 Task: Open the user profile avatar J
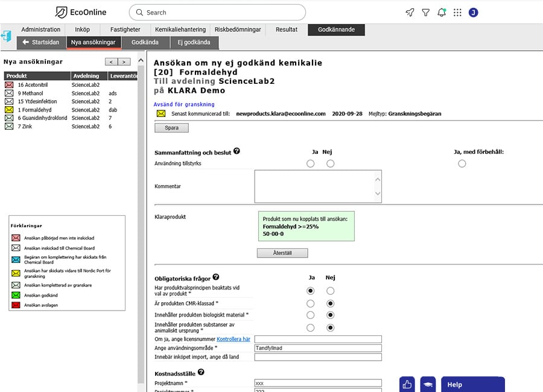[474, 13]
